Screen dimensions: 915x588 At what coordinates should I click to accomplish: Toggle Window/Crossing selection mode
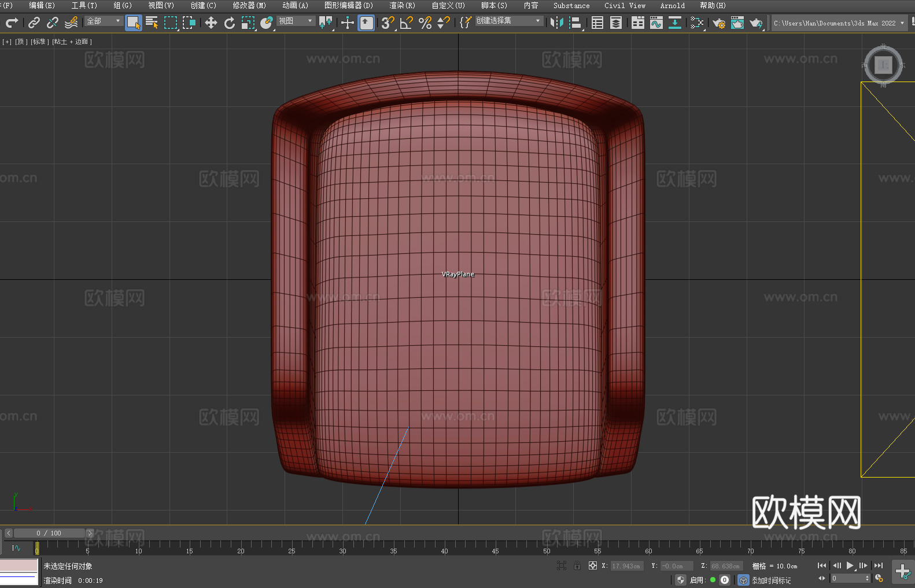189,23
